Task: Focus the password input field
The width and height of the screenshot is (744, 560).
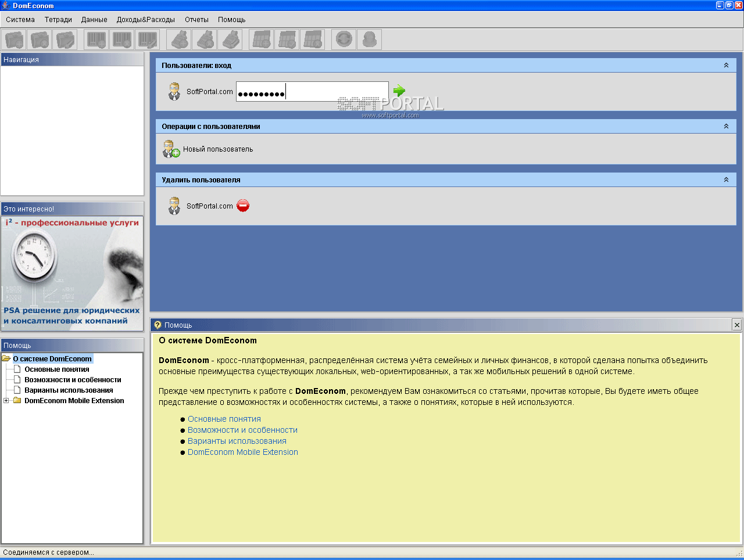Action: click(312, 92)
